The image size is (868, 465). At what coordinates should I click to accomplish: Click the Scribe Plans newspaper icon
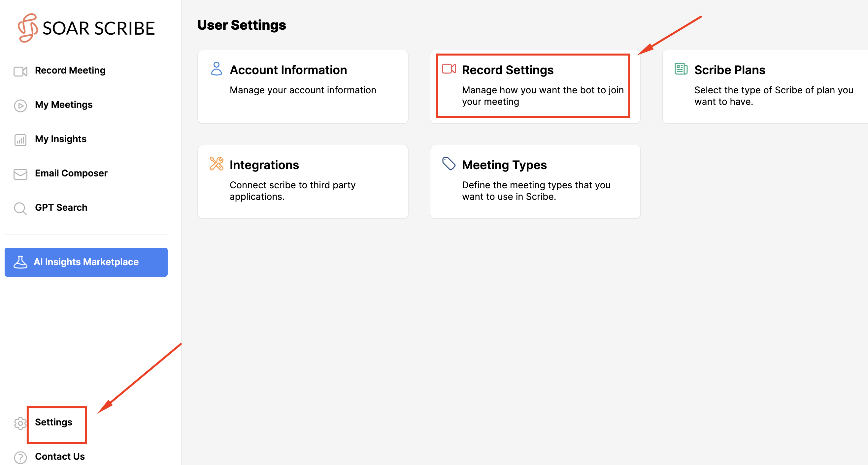point(681,69)
